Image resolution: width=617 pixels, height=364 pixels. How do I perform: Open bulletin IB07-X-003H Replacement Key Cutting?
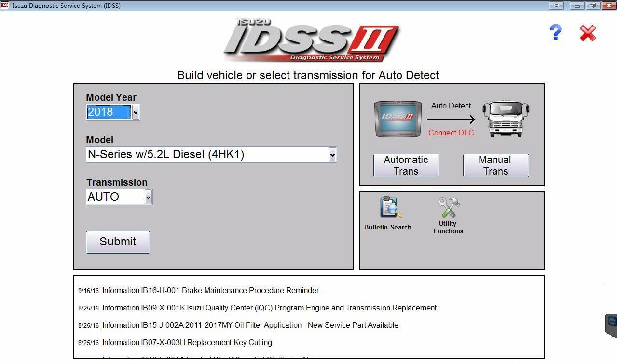tap(187, 343)
